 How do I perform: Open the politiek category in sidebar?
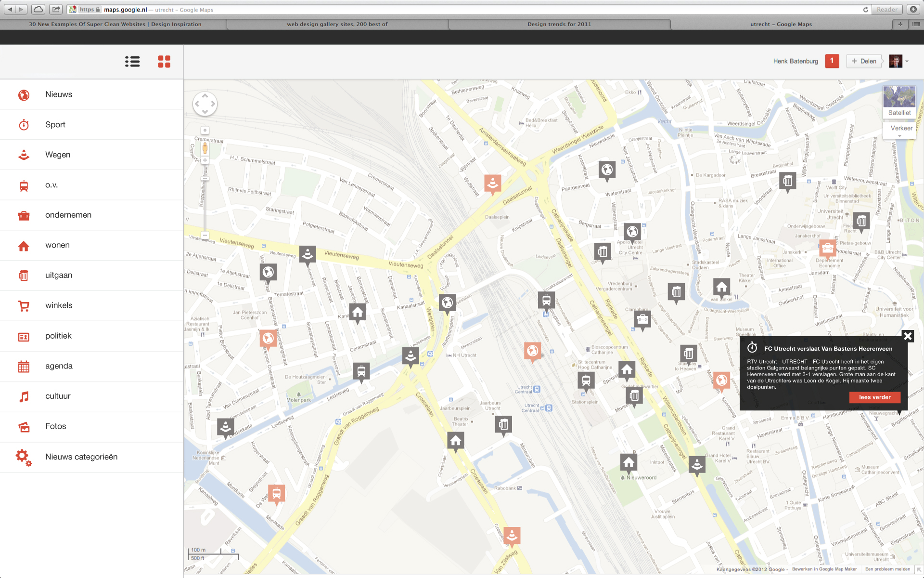coord(91,336)
